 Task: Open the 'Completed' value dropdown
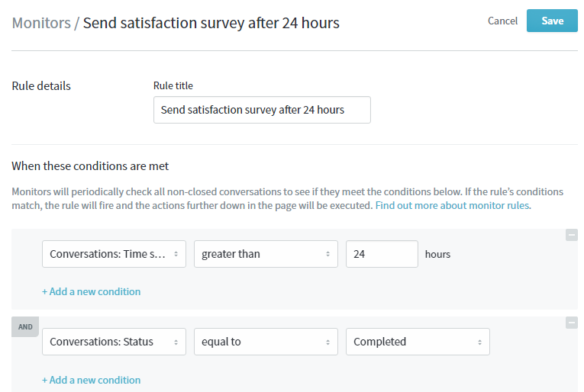pos(418,342)
